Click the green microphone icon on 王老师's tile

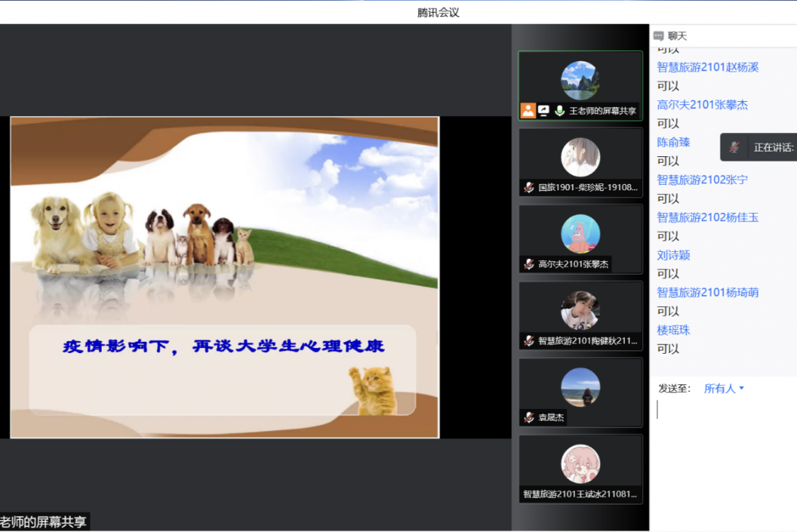point(559,110)
